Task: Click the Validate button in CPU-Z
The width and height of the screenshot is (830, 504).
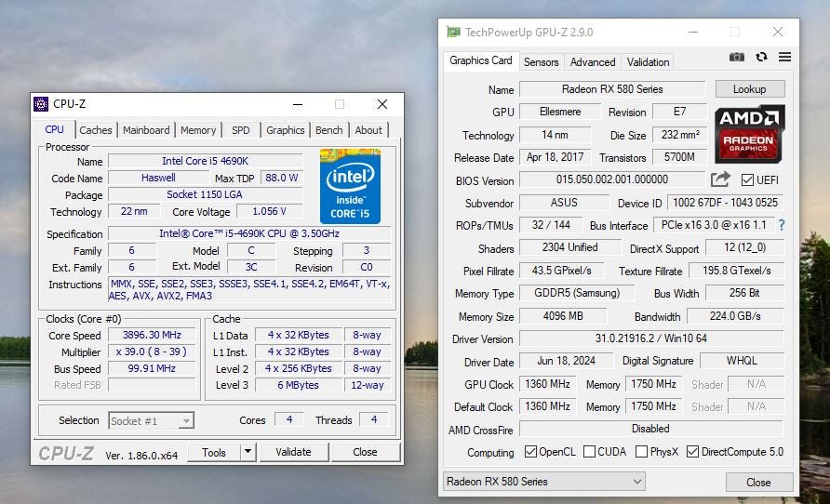Action: click(x=293, y=452)
